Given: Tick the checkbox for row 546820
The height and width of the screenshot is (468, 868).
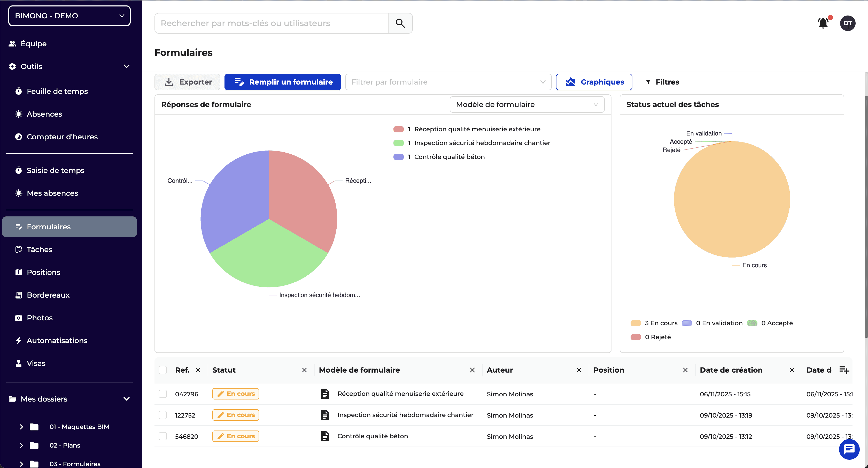Looking at the screenshot, I should point(163,436).
